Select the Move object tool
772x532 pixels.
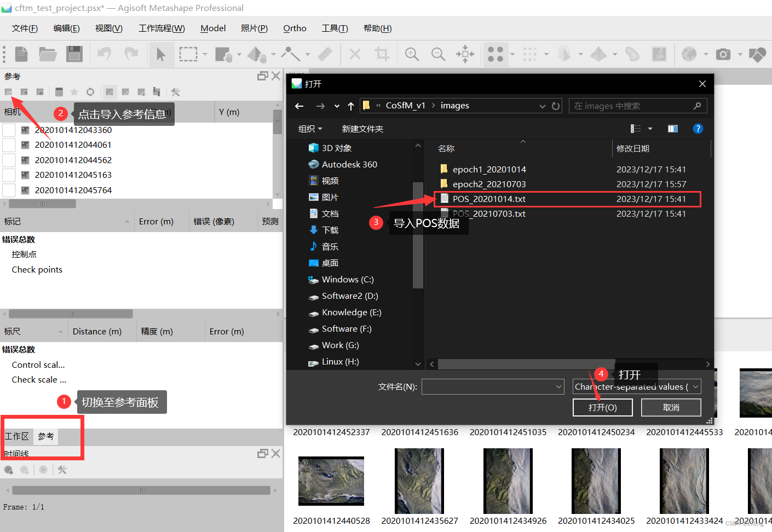[256, 54]
